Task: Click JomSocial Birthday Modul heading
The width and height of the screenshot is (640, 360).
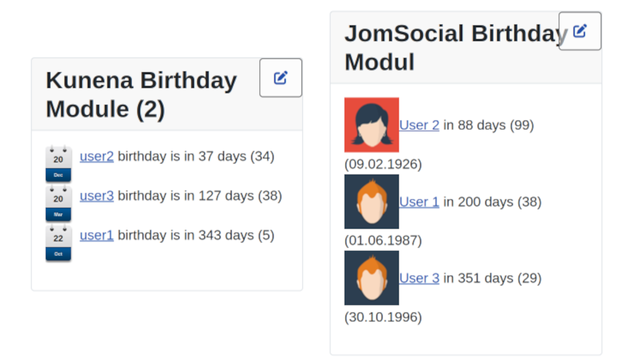Action: (456, 48)
